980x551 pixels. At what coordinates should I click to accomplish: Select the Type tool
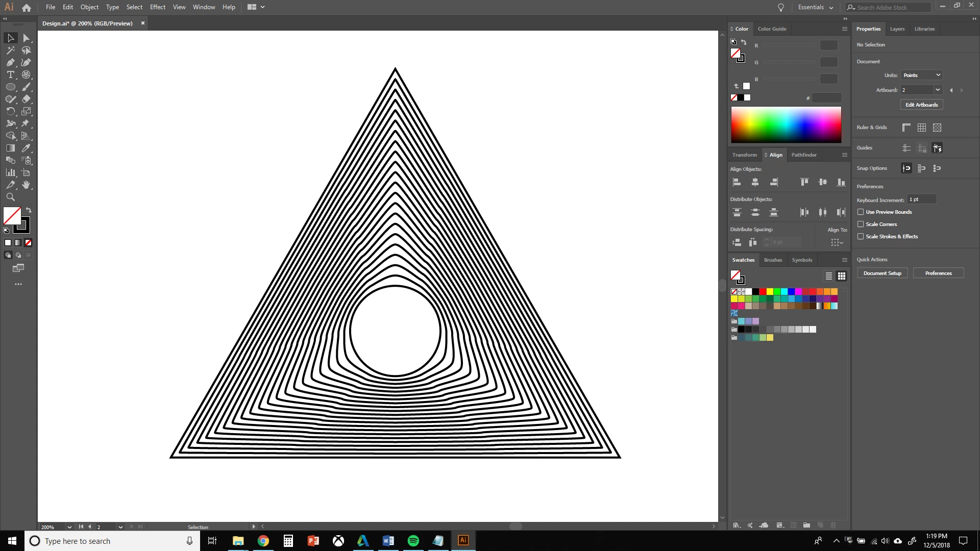coord(10,74)
